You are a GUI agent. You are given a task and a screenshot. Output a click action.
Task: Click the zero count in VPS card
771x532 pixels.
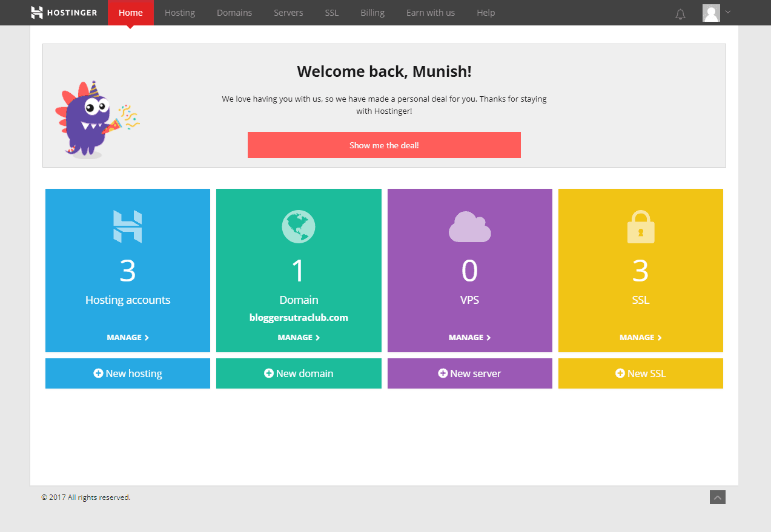[469, 271]
